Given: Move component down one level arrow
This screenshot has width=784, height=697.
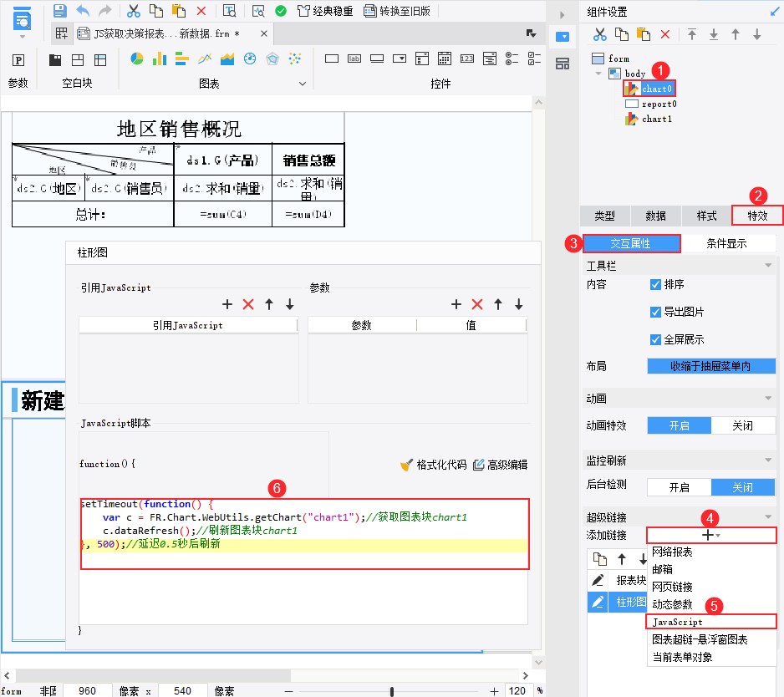Looking at the screenshot, I should point(757,34).
